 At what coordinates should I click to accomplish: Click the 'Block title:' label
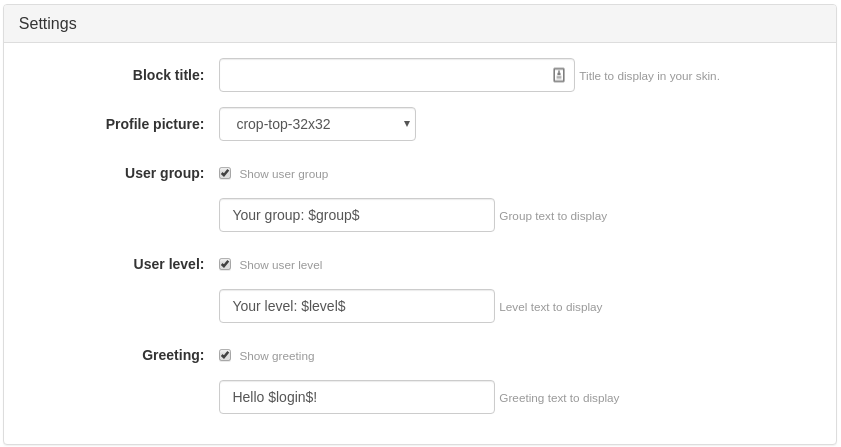point(168,75)
